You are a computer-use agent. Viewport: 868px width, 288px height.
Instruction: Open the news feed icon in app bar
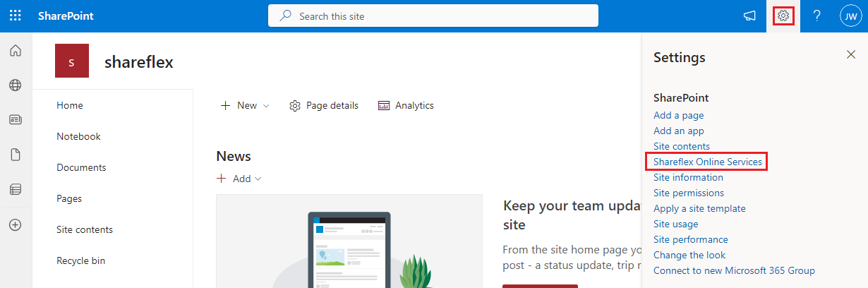(16, 120)
